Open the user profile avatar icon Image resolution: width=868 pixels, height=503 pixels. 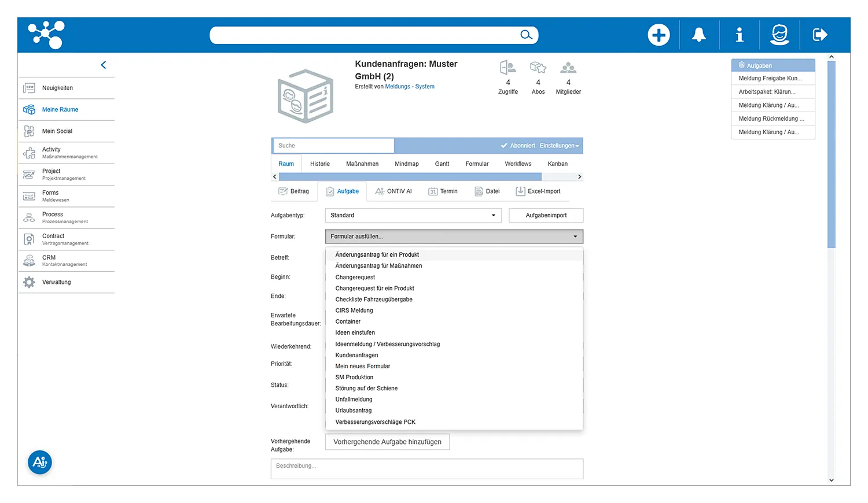click(779, 35)
